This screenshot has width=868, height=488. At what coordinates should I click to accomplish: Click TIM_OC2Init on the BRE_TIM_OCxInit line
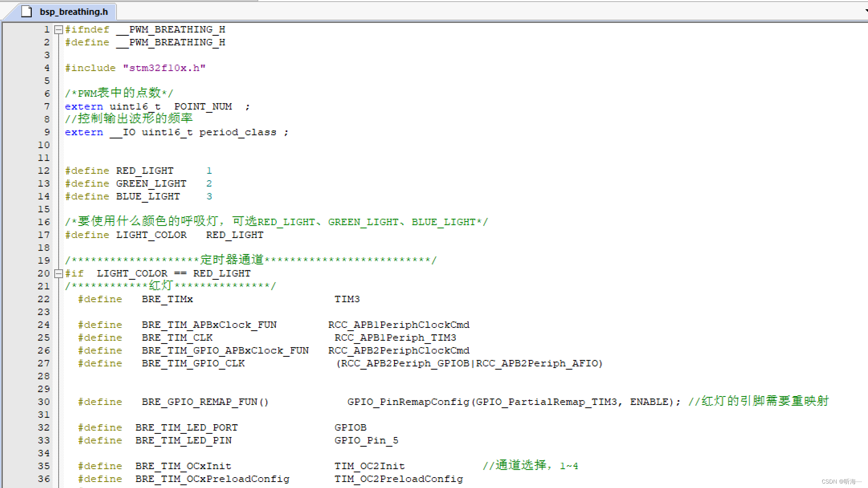click(370, 466)
